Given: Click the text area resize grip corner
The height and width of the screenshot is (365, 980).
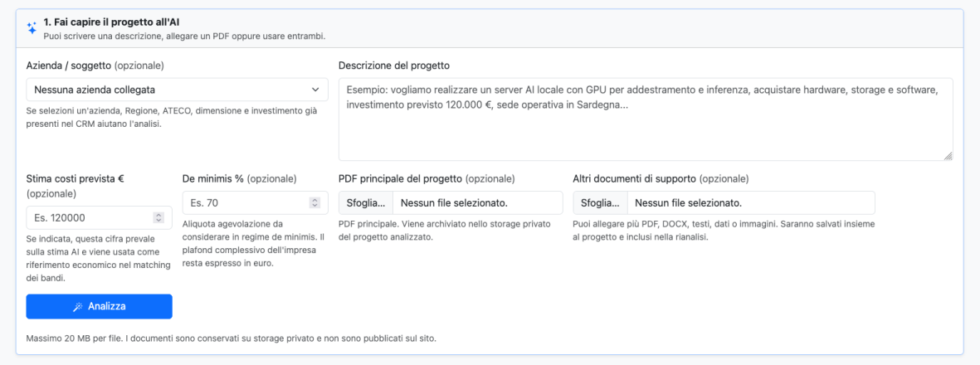Looking at the screenshot, I should [x=948, y=156].
